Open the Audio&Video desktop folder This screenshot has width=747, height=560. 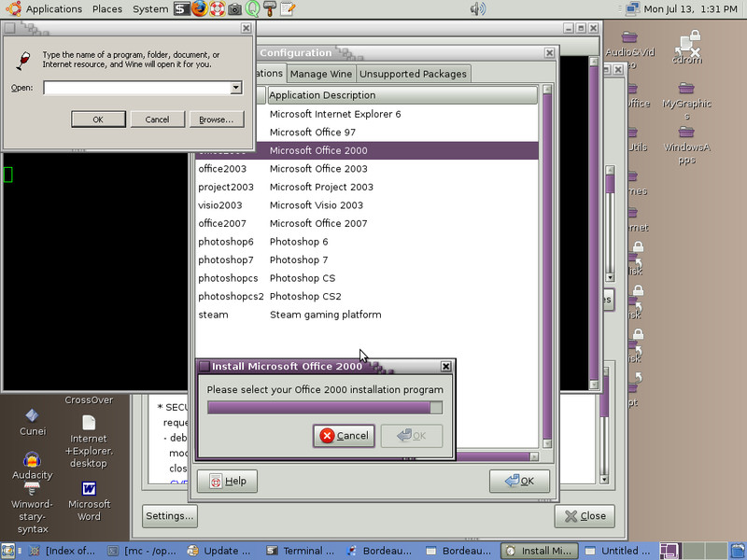click(x=629, y=49)
